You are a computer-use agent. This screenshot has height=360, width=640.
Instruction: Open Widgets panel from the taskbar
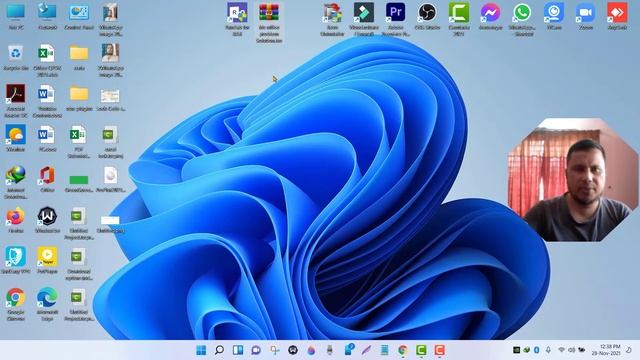click(238, 350)
